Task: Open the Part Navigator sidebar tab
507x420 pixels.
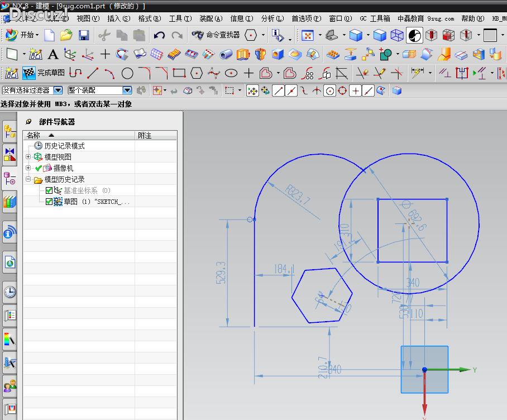Action: [x=9, y=179]
